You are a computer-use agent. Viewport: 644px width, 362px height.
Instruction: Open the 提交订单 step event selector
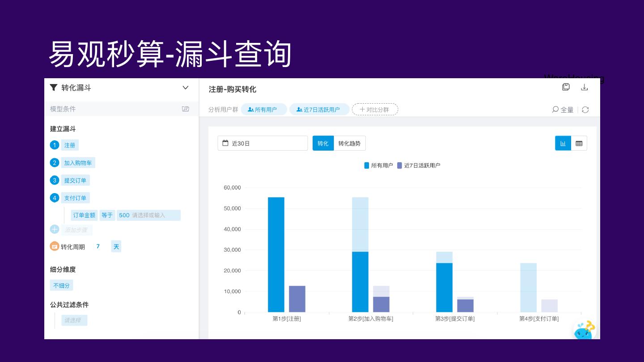click(76, 180)
